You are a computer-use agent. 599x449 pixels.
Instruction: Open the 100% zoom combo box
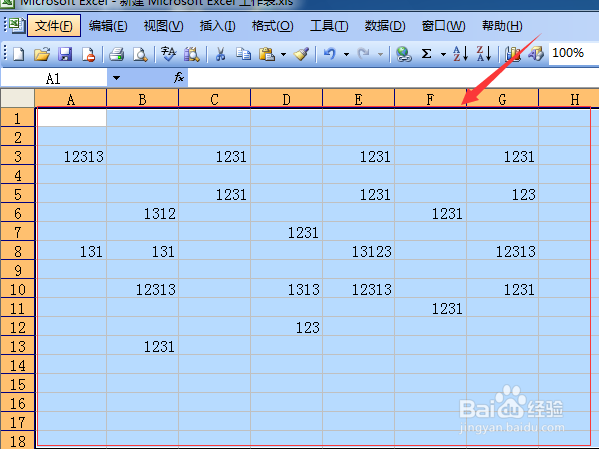[573, 53]
